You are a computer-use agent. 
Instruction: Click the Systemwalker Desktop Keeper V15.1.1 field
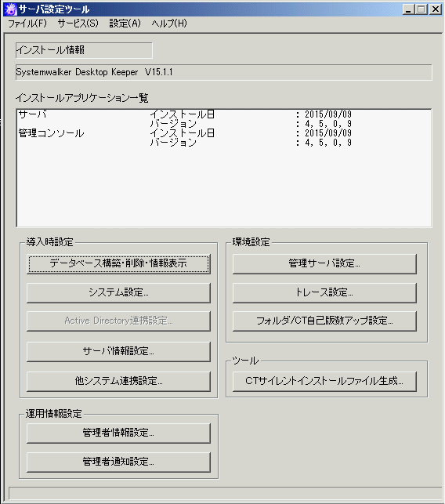point(224,72)
